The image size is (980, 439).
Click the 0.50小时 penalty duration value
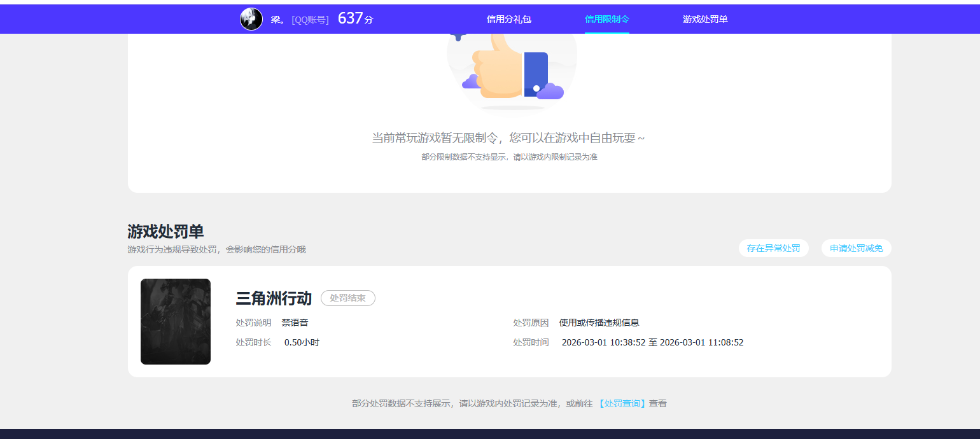tap(301, 342)
